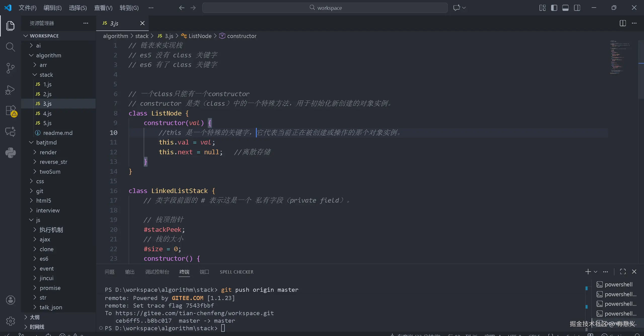The image size is (644, 336).
Task: Open the Search view in activity bar
Action: click(x=10, y=47)
